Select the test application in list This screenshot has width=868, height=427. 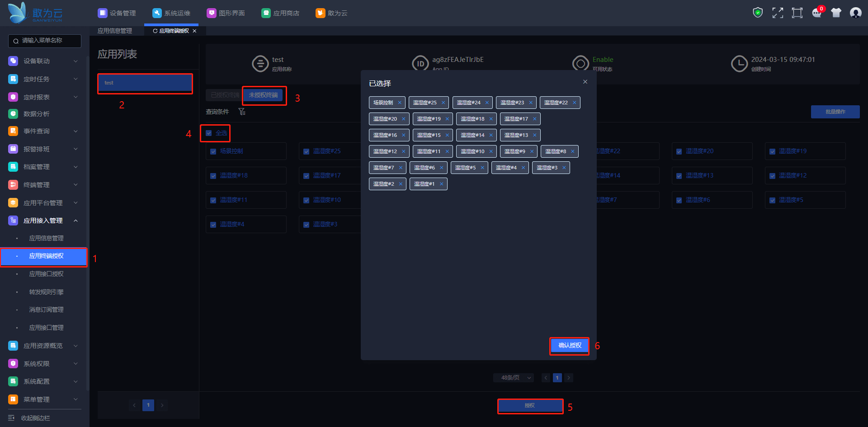click(145, 83)
